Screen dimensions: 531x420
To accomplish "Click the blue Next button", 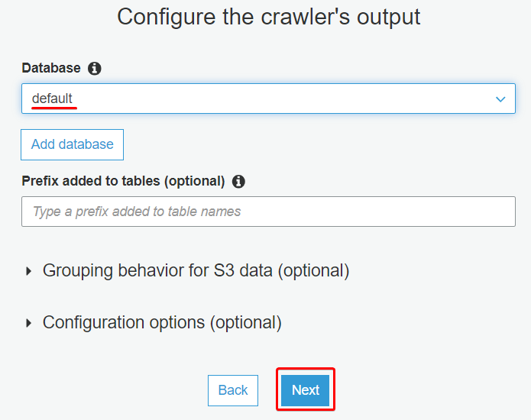I will pos(306,390).
